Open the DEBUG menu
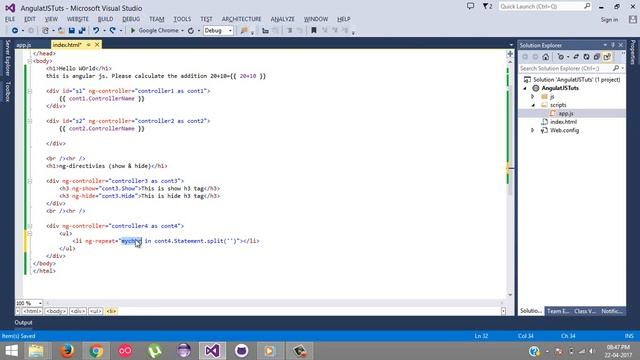The image size is (640, 360). 131,19
